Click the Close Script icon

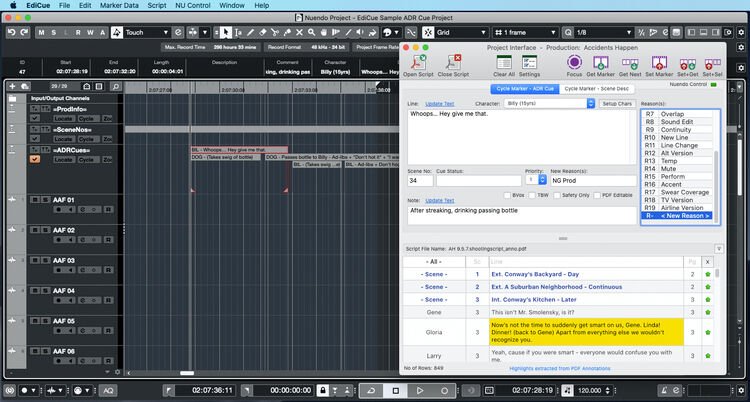point(453,63)
